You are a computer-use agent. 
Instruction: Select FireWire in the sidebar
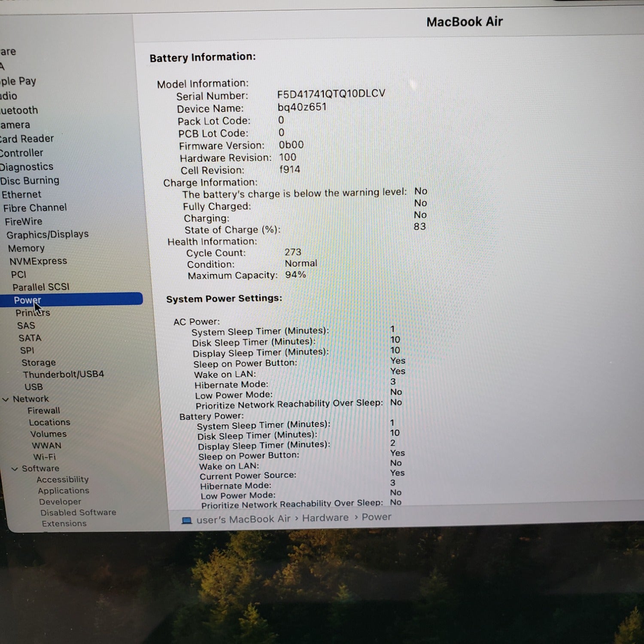[24, 222]
